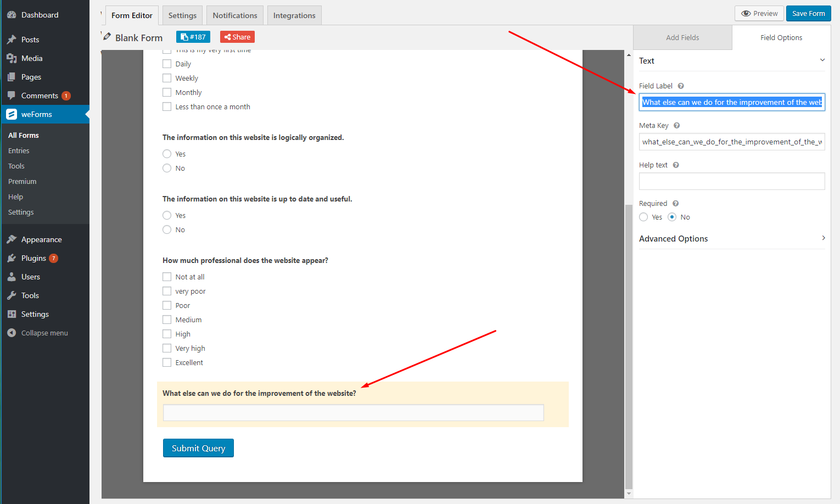Open the Premium submenu link
Viewport: 840px width, 504px height.
tap(23, 181)
